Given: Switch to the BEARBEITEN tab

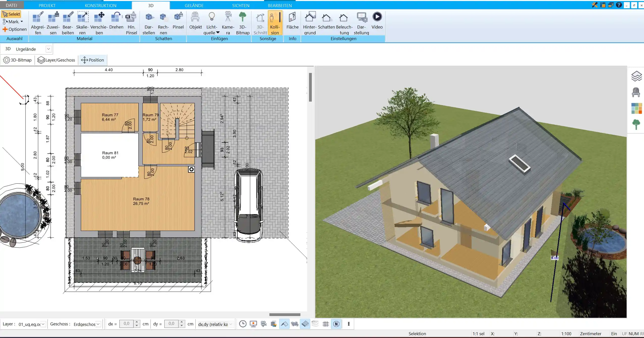Looking at the screenshot, I should (x=280, y=5).
